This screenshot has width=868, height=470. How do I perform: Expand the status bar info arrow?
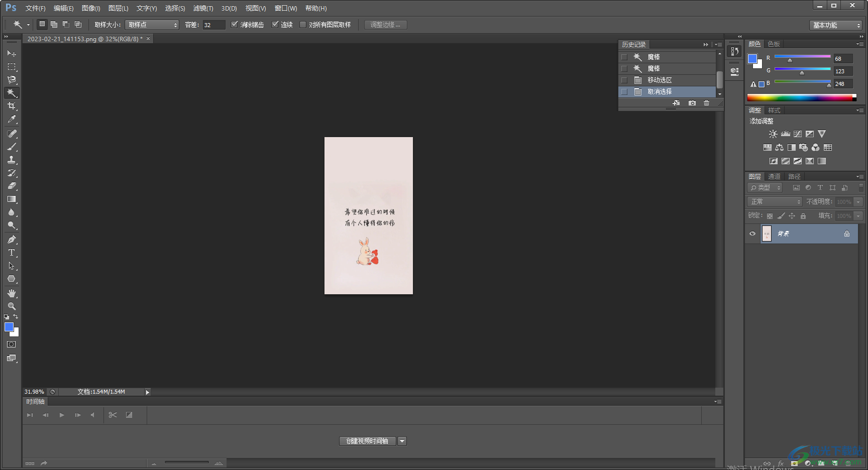coord(147,392)
